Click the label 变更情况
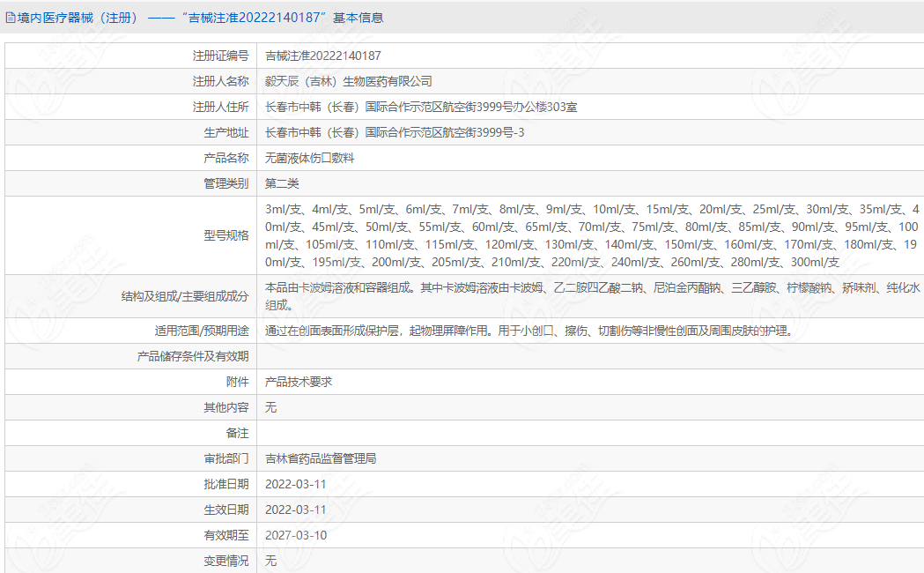This screenshot has width=924, height=573. click(226, 561)
